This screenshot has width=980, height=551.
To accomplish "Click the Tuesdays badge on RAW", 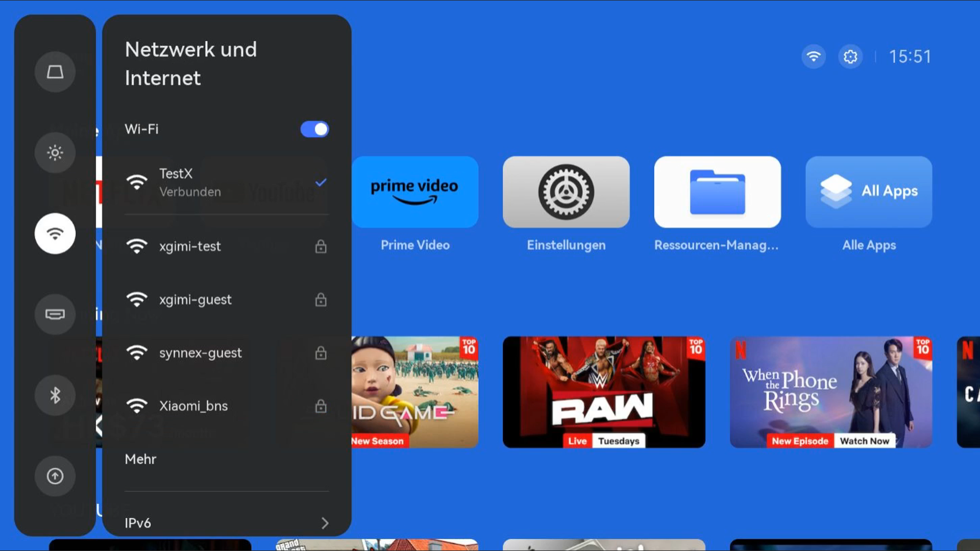I will point(619,441).
